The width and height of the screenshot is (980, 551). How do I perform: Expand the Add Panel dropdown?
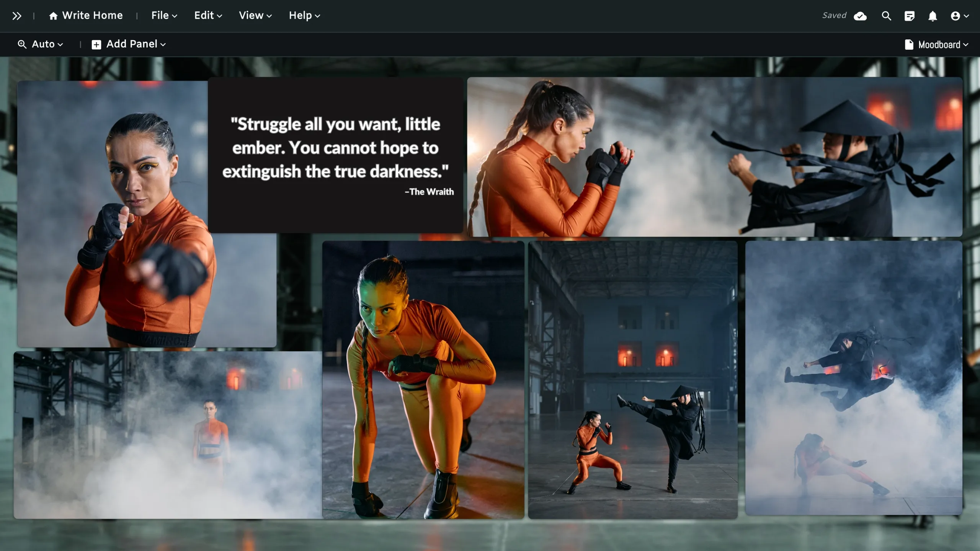click(136, 44)
